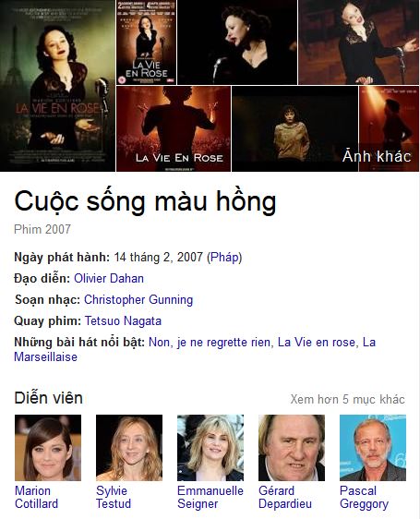Open cinematographer Tetsuo Nagata link
420x519 pixels.
(x=123, y=320)
